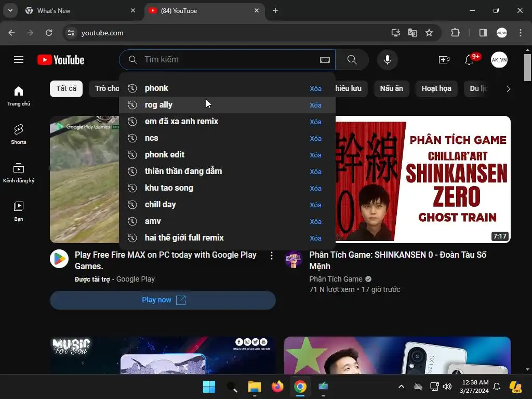Click the Play now button
This screenshot has width=532, height=399.
tap(163, 300)
